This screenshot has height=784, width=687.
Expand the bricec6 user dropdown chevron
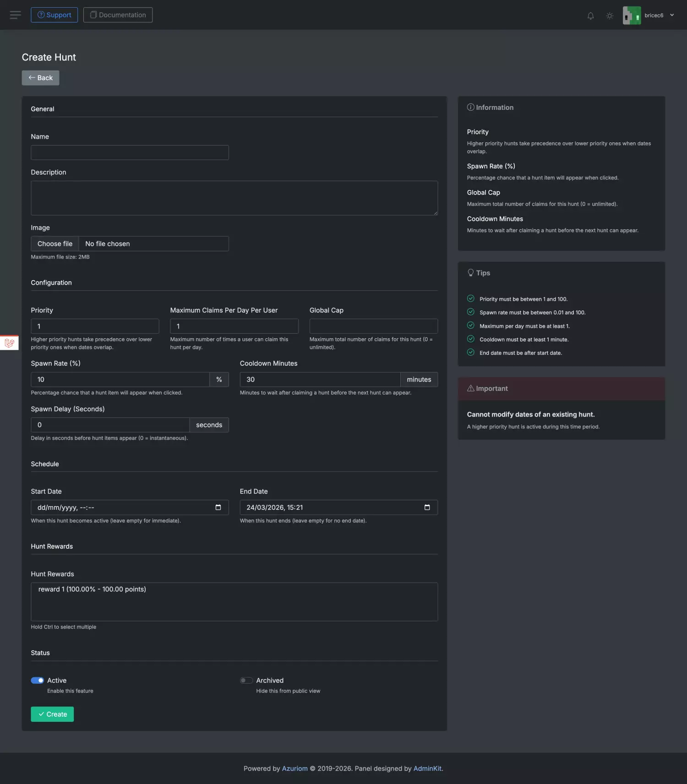(x=672, y=15)
